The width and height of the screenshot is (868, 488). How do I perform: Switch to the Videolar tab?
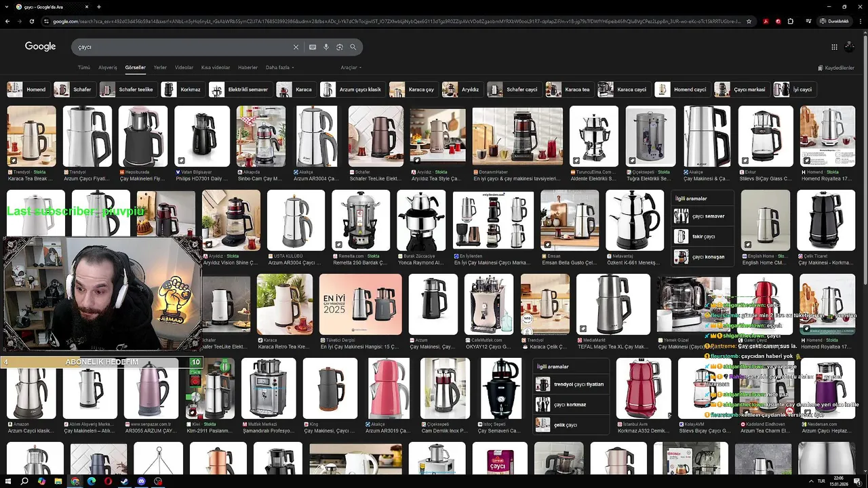(184, 68)
